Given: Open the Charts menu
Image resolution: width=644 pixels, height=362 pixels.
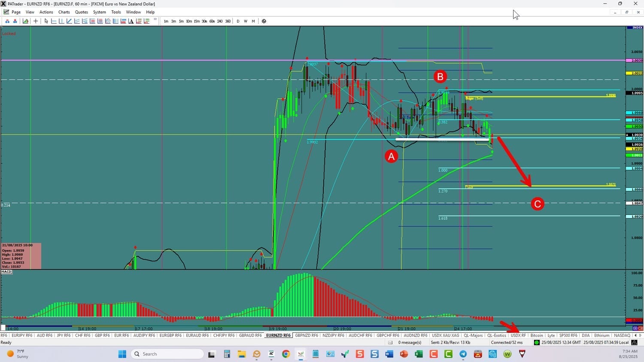Looking at the screenshot, I should [x=64, y=12].
